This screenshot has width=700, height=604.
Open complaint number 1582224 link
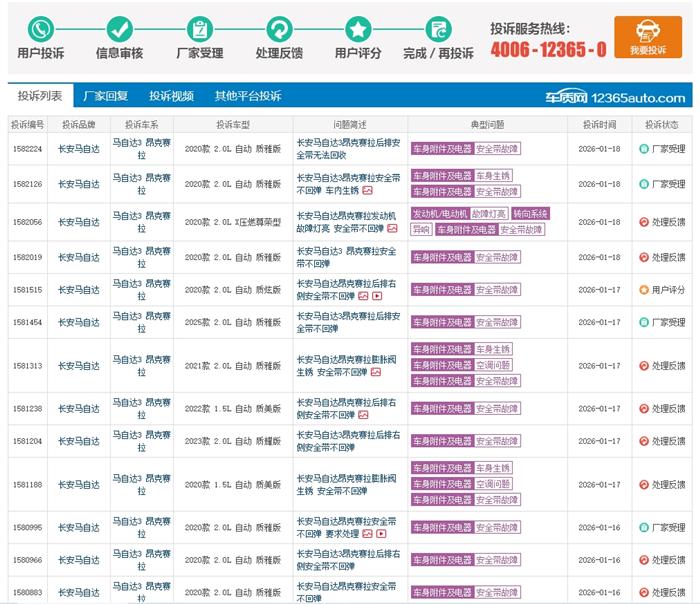coord(28,149)
